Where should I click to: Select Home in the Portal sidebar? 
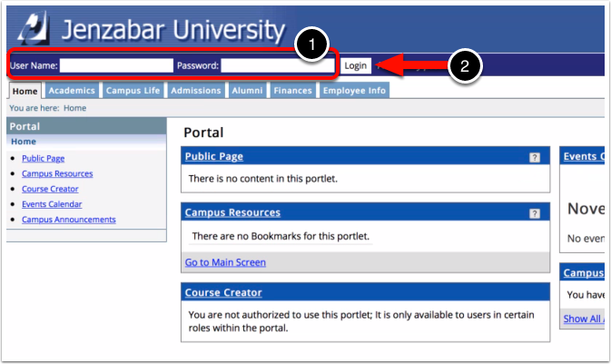(24, 142)
